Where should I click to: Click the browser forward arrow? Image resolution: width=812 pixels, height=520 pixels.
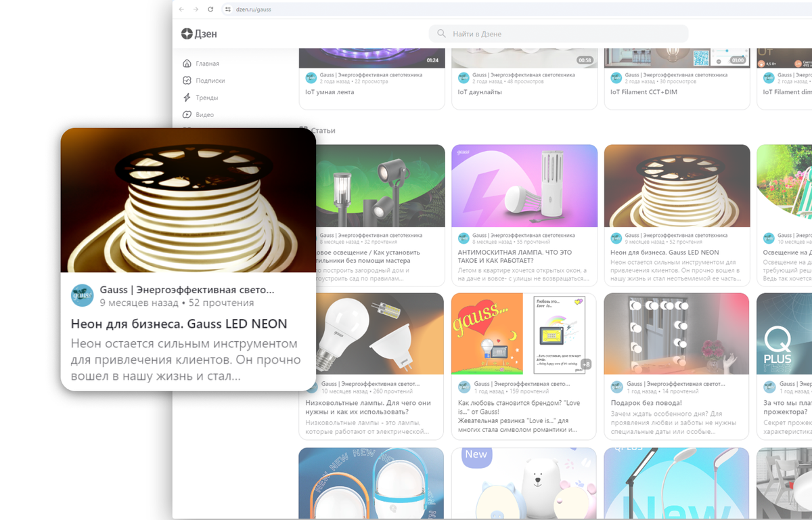(x=196, y=9)
